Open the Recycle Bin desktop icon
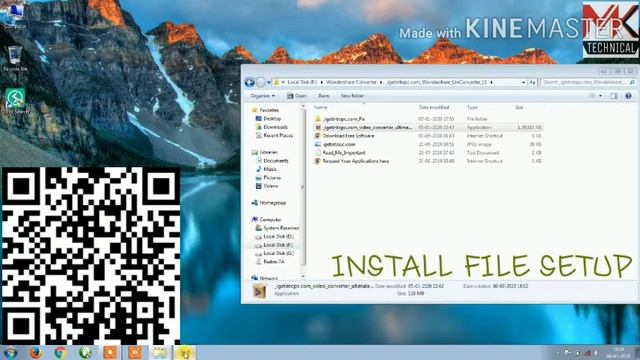Screen dimensions: 640x360 [15, 59]
